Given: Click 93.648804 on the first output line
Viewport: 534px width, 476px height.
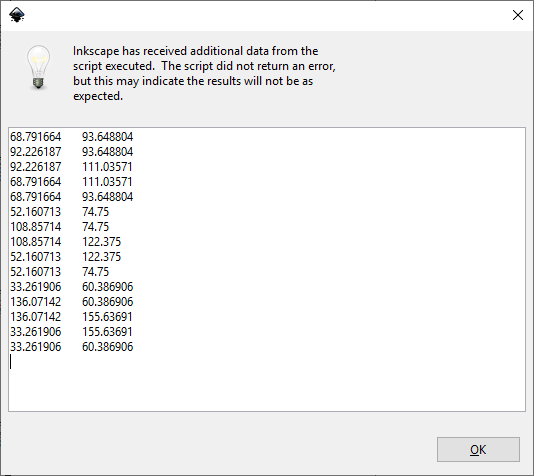Looking at the screenshot, I should pos(107,137).
